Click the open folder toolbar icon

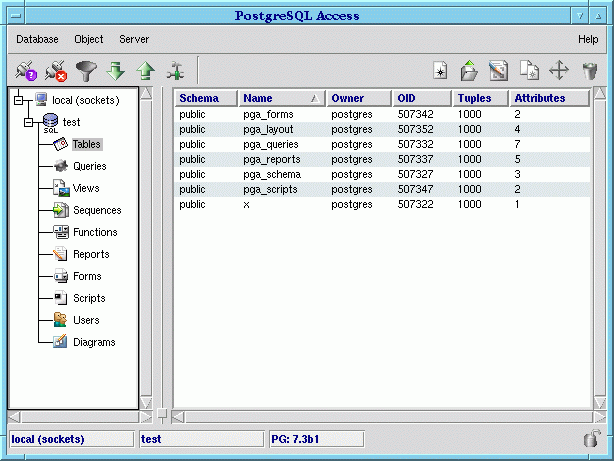469,71
